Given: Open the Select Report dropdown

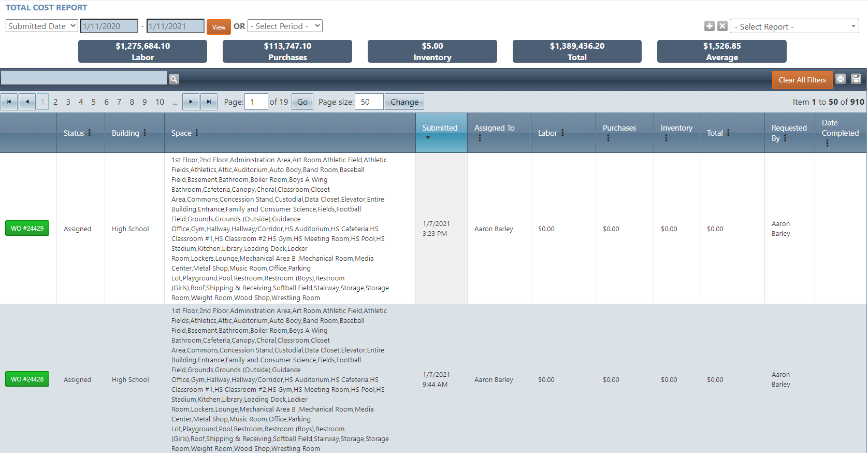Looking at the screenshot, I should click(794, 26).
